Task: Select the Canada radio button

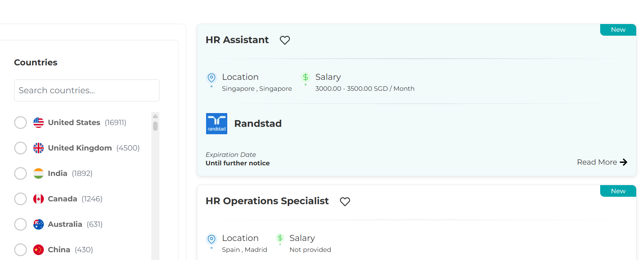Action: pyautogui.click(x=21, y=199)
